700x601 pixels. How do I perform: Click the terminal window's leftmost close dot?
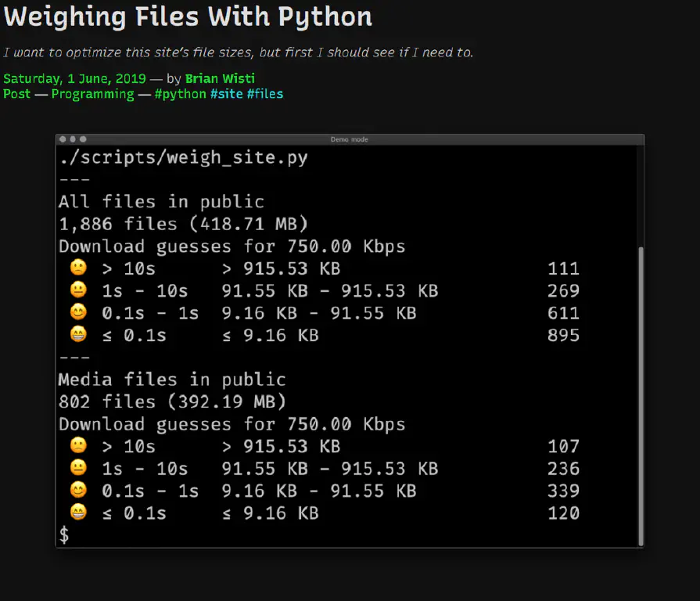click(x=63, y=139)
